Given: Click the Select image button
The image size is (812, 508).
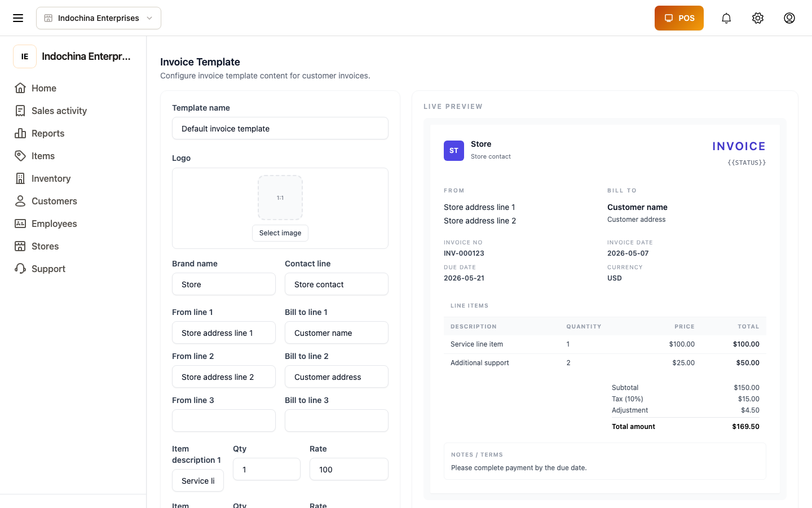Looking at the screenshot, I should (x=280, y=233).
